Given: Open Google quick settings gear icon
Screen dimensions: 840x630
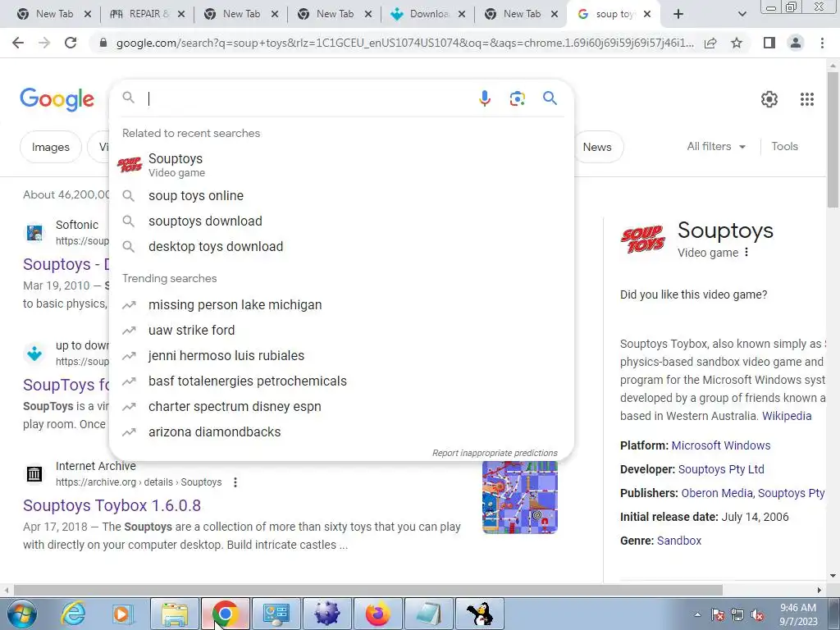Looking at the screenshot, I should coord(769,99).
